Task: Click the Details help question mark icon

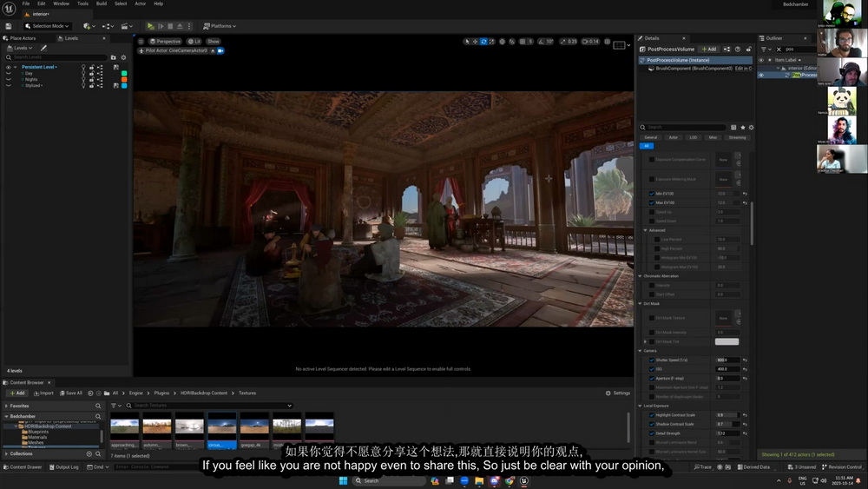Action: pos(737,50)
